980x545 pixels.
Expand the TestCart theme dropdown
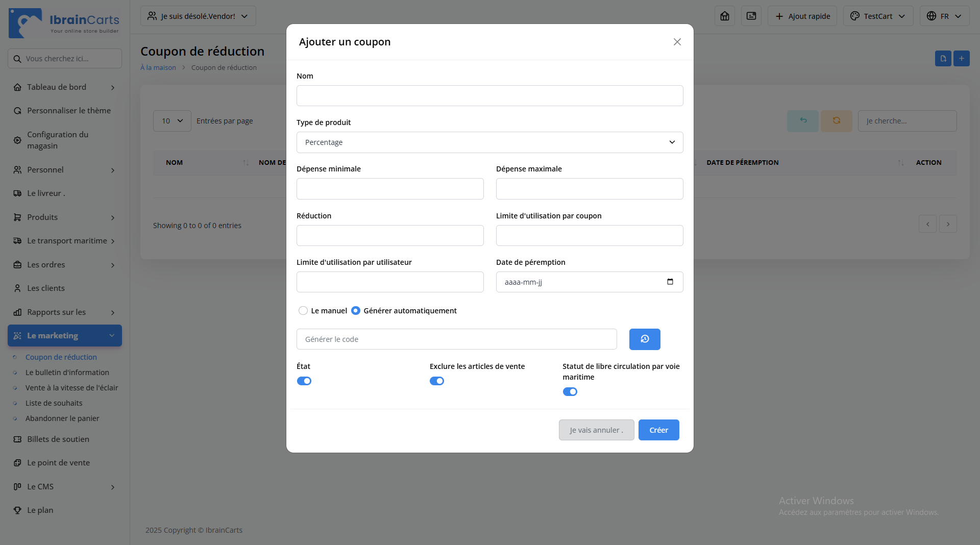tap(878, 16)
